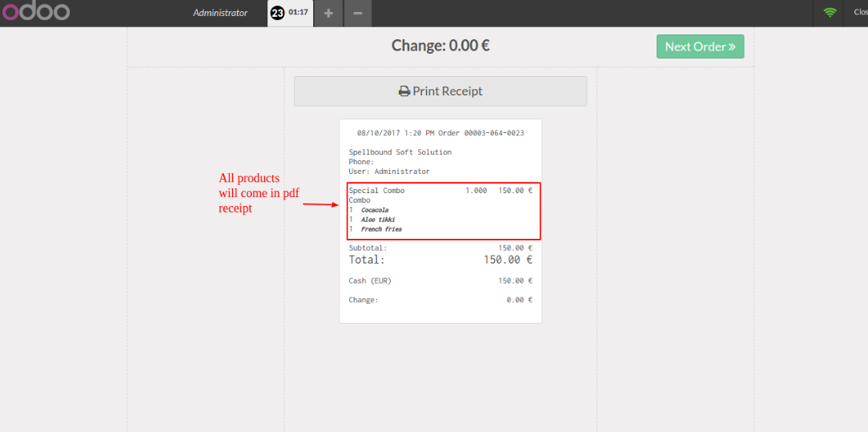Add a new order with plus button
The image size is (868, 432).
pos(328,13)
